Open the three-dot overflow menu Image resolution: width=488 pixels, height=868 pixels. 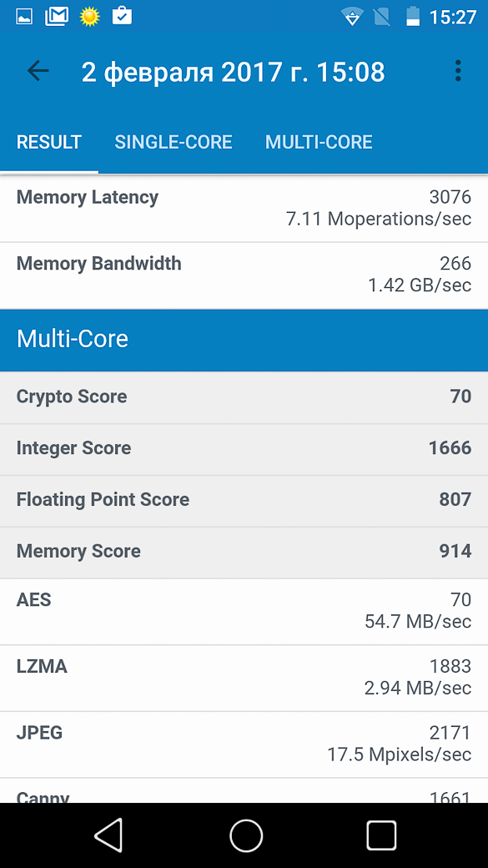click(x=458, y=71)
